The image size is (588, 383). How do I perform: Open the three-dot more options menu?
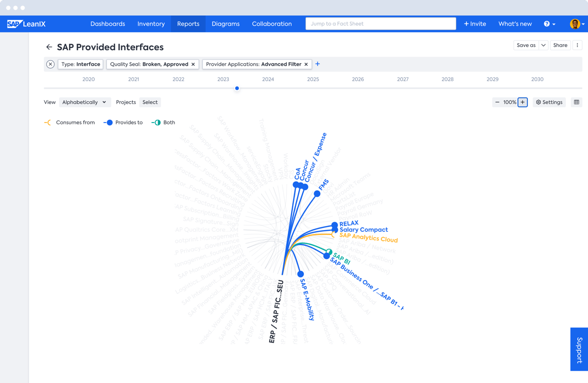(577, 46)
